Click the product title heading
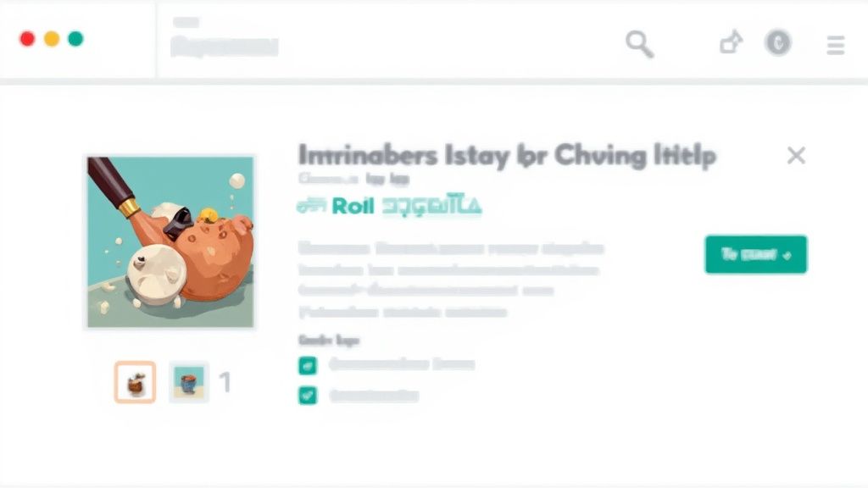868x488 pixels. click(507, 156)
